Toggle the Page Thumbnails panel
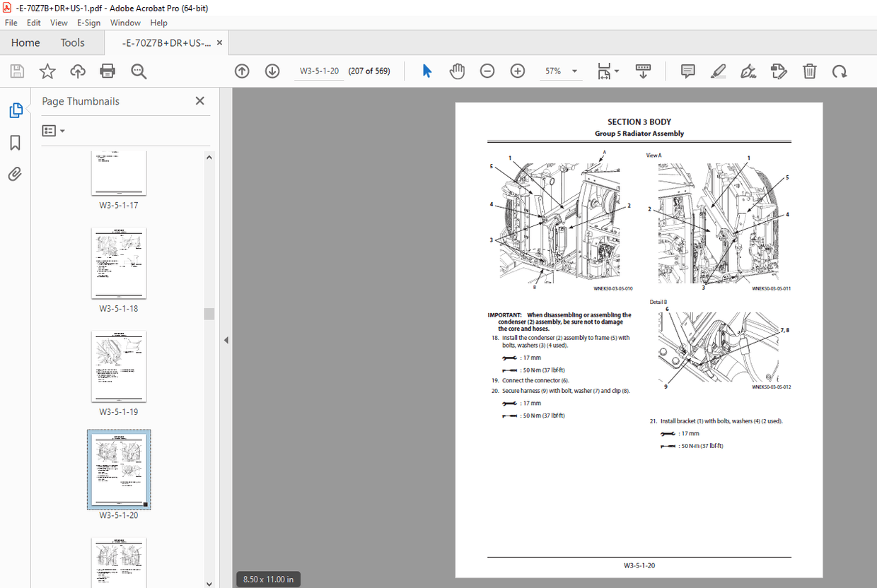Viewport: 877px width, 588px height. click(x=15, y=110)
